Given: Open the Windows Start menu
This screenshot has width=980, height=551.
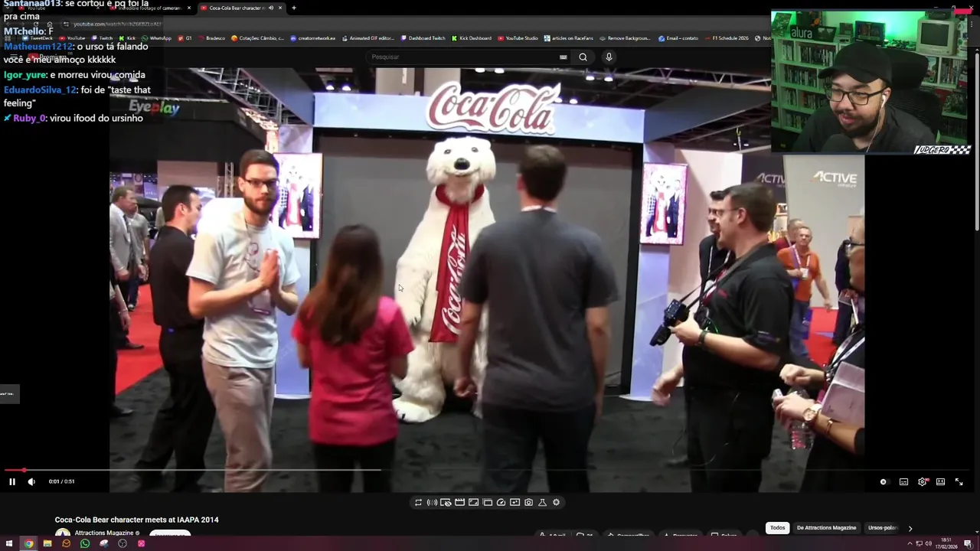Looking at the screenshot, I should tap(9, 543).
